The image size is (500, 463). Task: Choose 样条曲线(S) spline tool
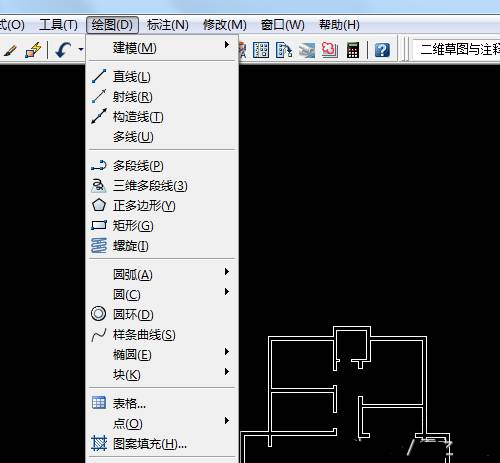[162, 335]
